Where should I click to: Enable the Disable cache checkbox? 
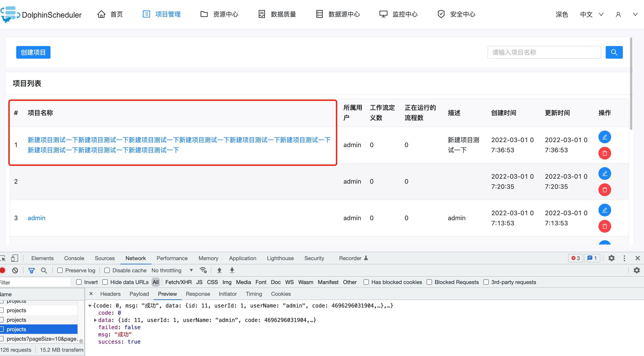(x=107, y=270)
